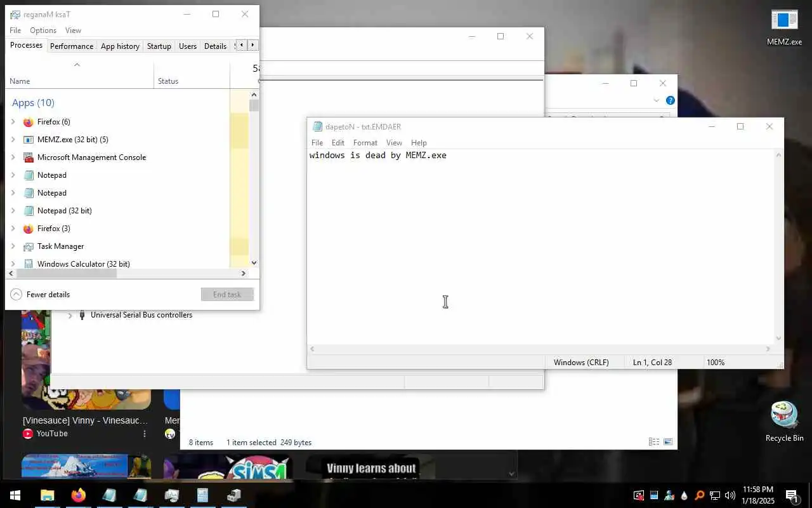Click the End task button

(227, 295)
